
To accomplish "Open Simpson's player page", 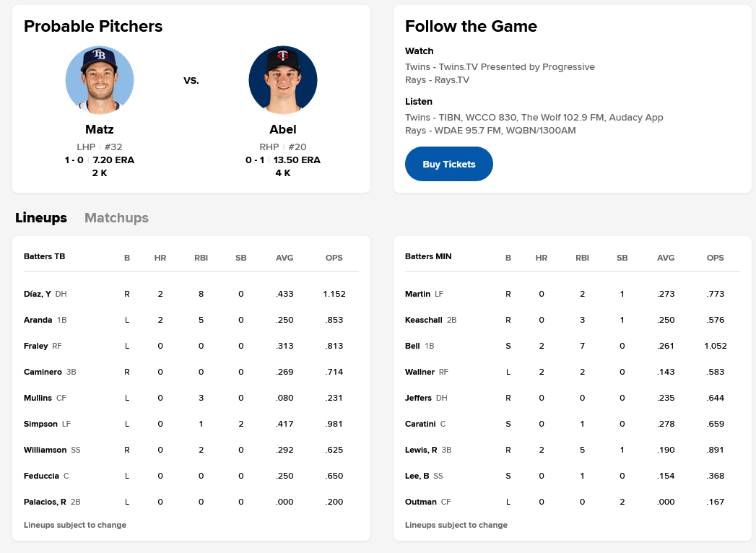I will coord(40,424).
